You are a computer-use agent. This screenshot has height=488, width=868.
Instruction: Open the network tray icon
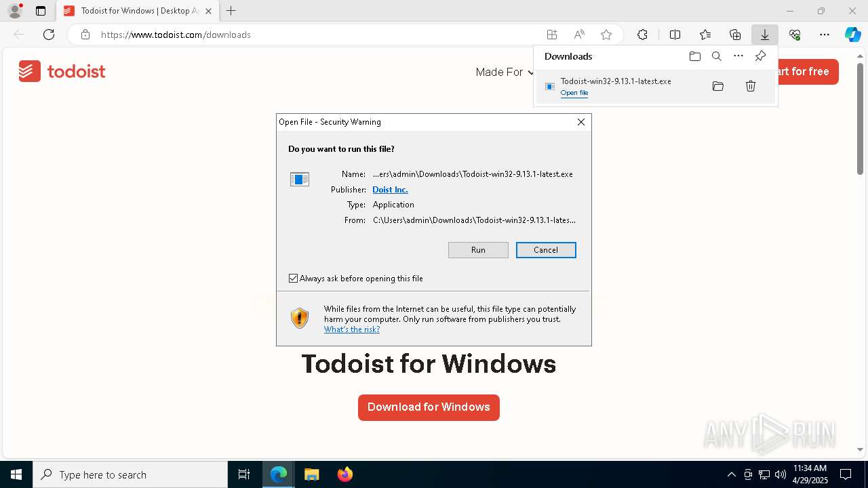764,474
